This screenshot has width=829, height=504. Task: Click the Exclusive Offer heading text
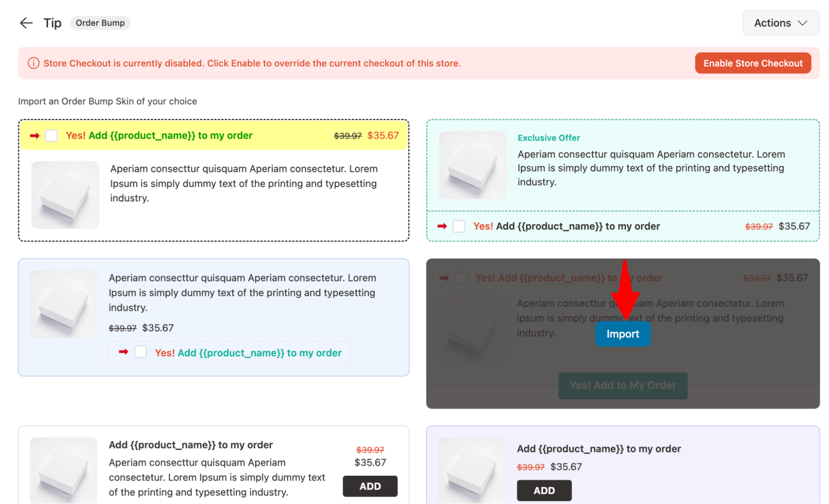pos(548,138)
